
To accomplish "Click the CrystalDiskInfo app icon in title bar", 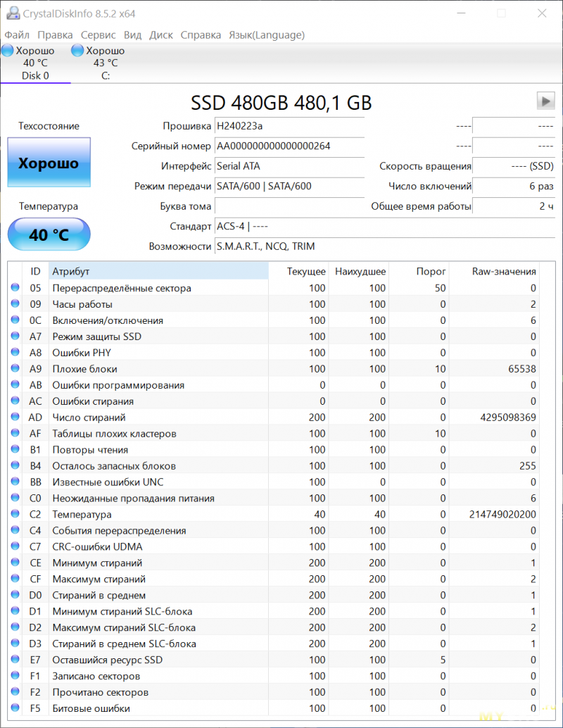I will [13, 13].
